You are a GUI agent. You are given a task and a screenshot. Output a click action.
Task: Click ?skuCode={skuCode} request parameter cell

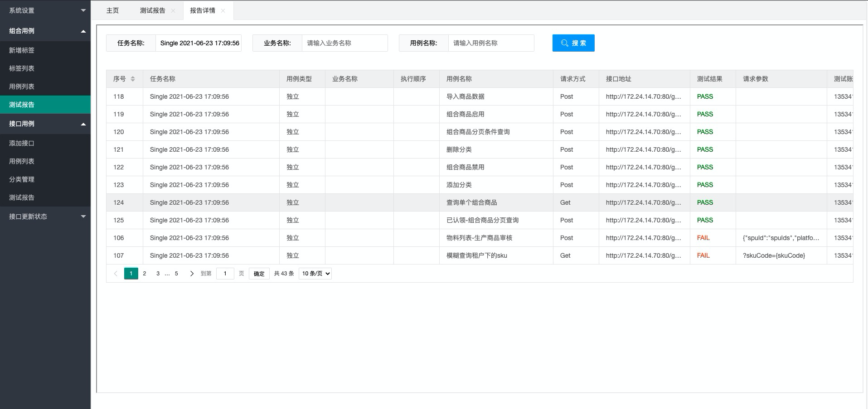[781, 255]
